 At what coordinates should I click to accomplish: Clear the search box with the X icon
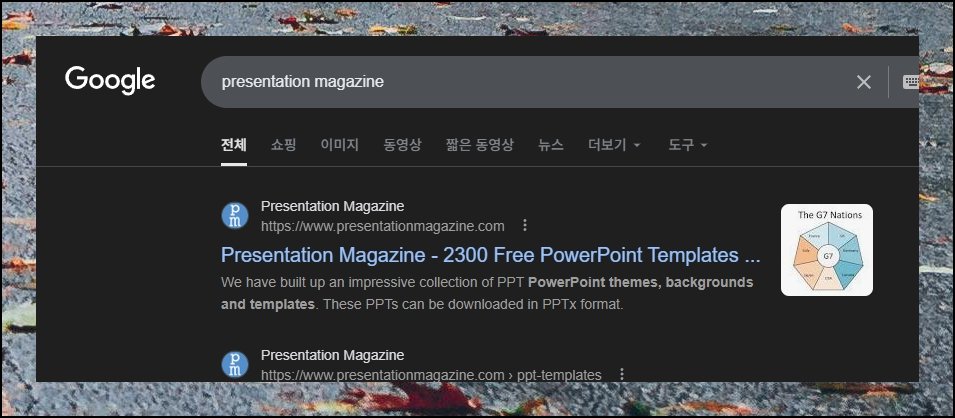[864, 82]
